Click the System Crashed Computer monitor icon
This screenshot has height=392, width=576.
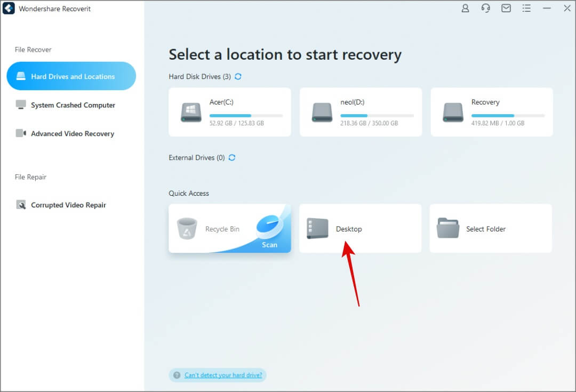point(21,105)
